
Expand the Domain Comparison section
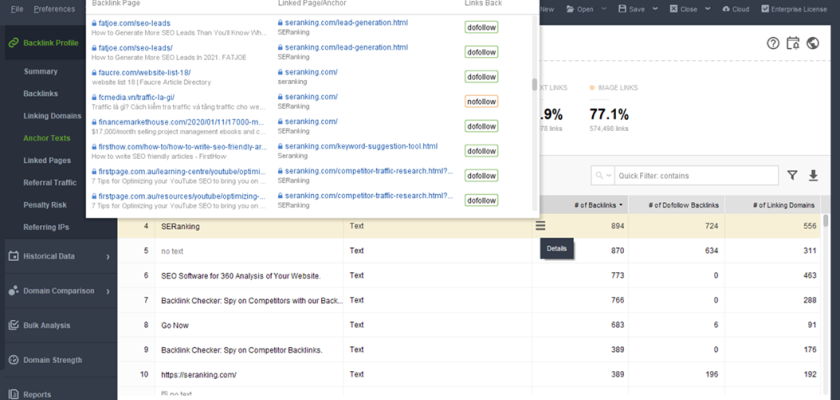click(x=59, y=291)
